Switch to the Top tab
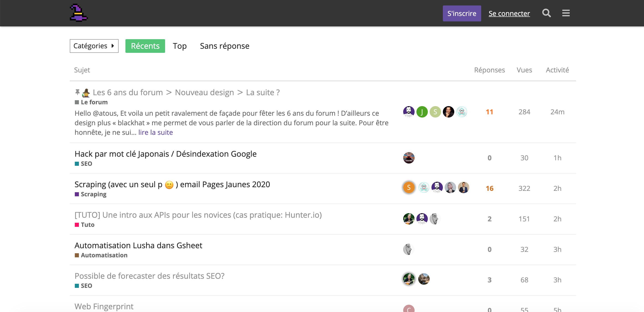The height and width of the screenshot is (312, 644). tap(179, 46)
